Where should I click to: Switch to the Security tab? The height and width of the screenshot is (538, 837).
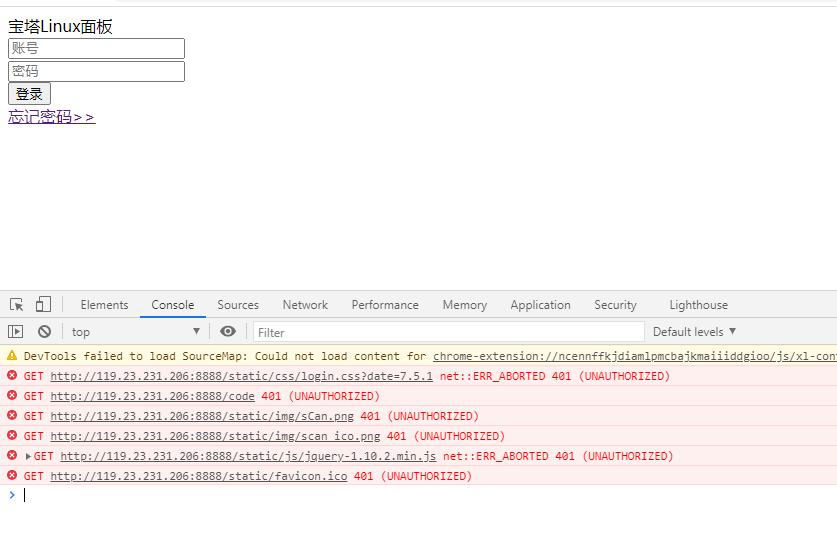click(615, 305)
